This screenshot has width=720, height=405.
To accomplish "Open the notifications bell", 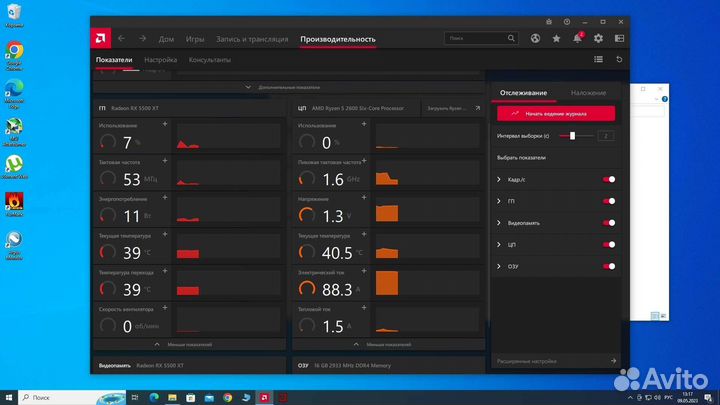I will (x=577, y=39).
